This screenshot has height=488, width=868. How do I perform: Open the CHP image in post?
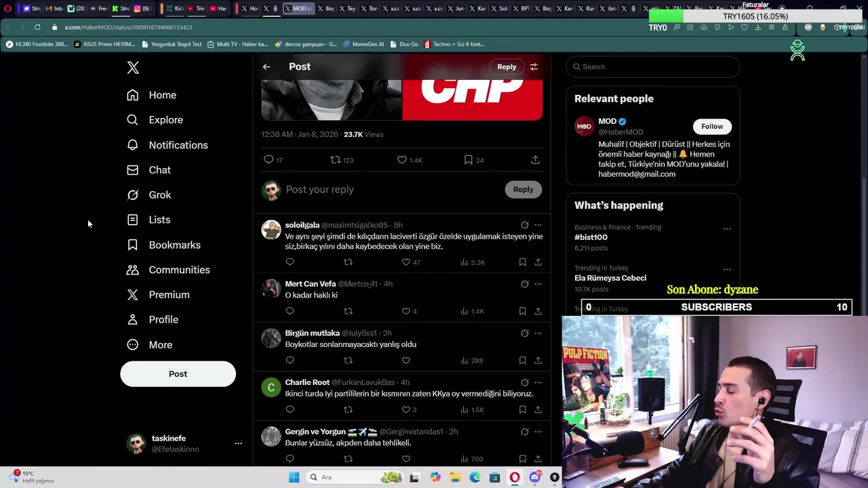(x=472, y=100)
